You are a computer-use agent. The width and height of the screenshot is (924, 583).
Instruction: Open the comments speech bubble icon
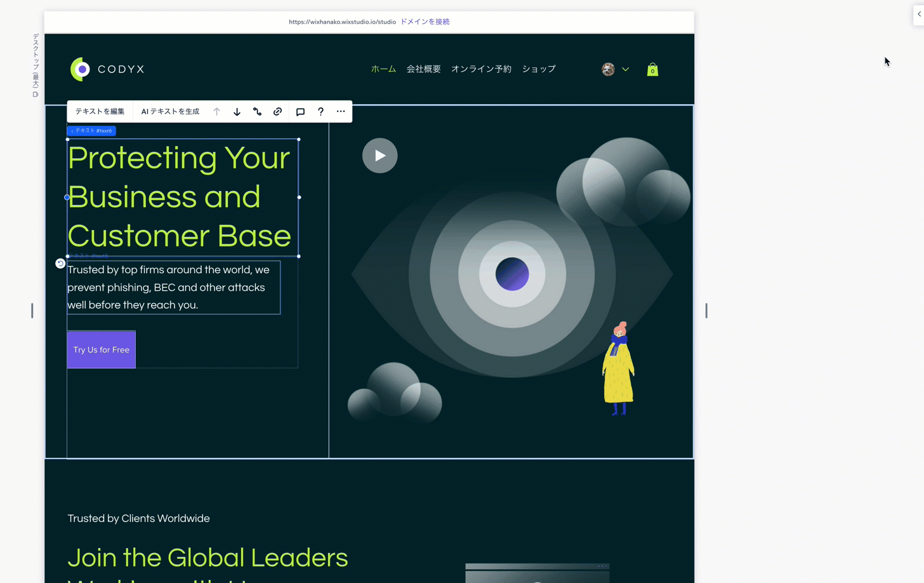click(x=300, y=112)
